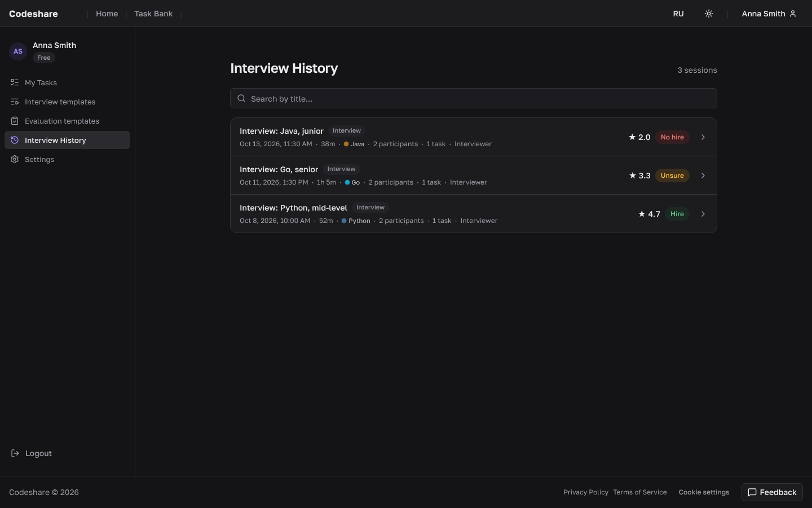
Task: Open Settings from the sidebar
Action: (67, 159)
